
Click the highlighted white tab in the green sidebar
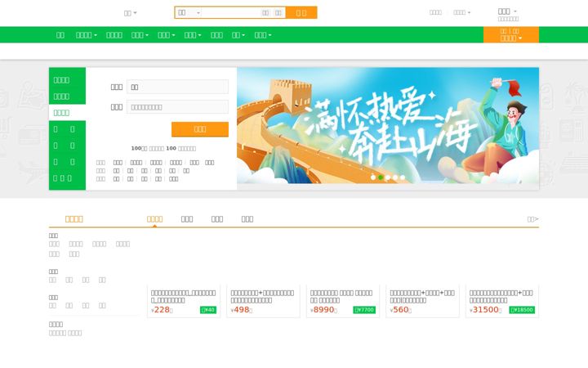[x=68, y=113]
